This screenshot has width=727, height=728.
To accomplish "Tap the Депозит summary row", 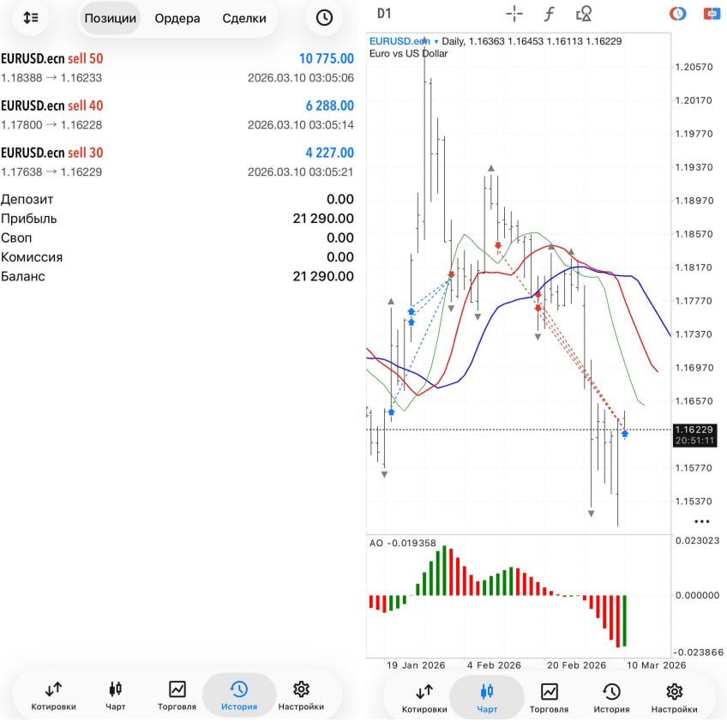I will click(177, 199).
